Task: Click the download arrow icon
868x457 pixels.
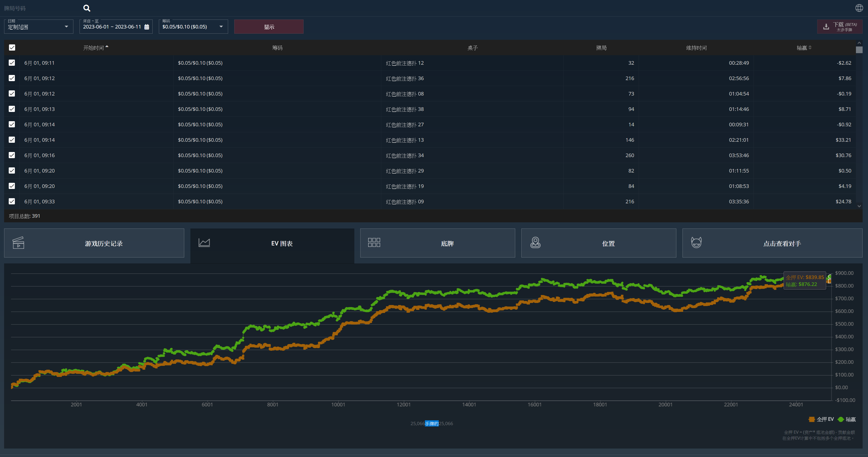Action: pos(826,27)
